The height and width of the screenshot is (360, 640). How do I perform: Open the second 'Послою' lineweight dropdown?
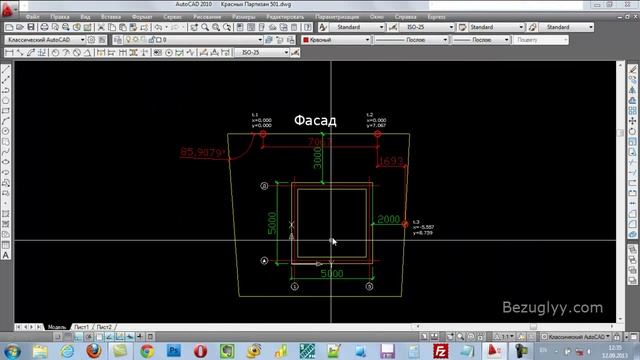481,40
